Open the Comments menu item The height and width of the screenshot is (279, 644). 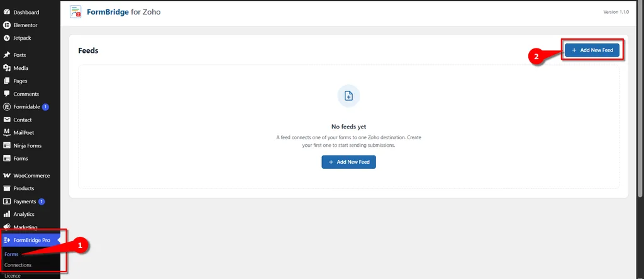26,94
